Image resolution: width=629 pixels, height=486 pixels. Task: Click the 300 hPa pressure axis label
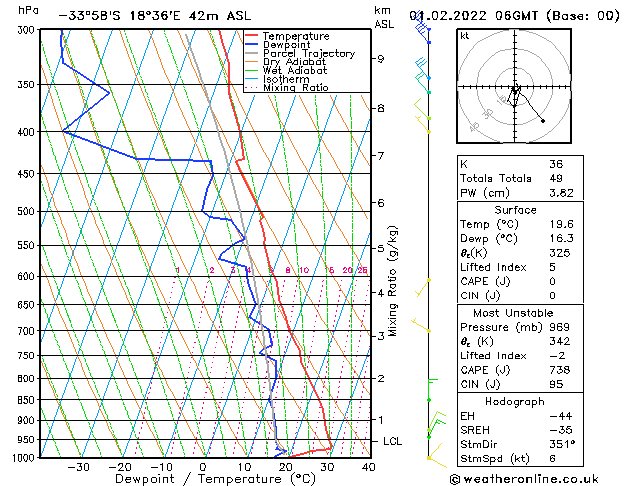(x=28, y=30)
